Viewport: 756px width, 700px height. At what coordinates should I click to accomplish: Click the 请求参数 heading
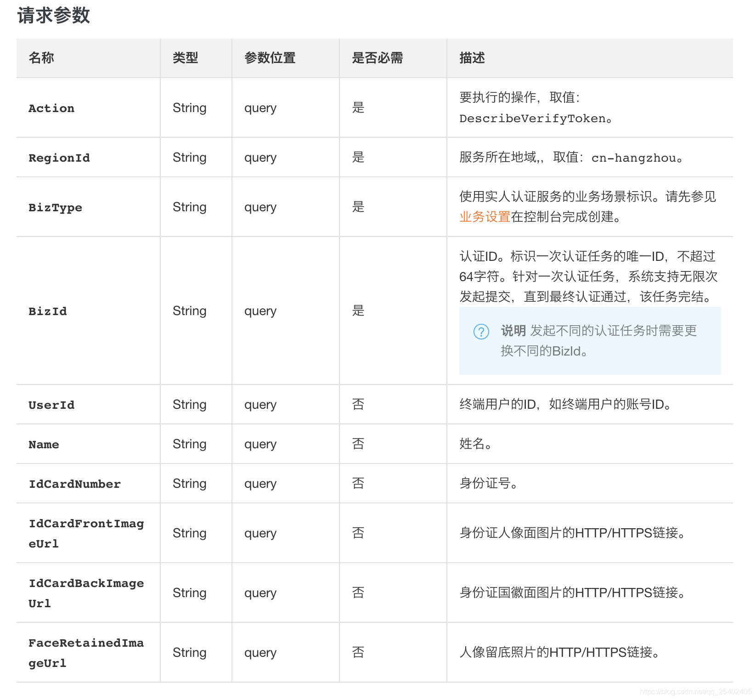point(53,15)
